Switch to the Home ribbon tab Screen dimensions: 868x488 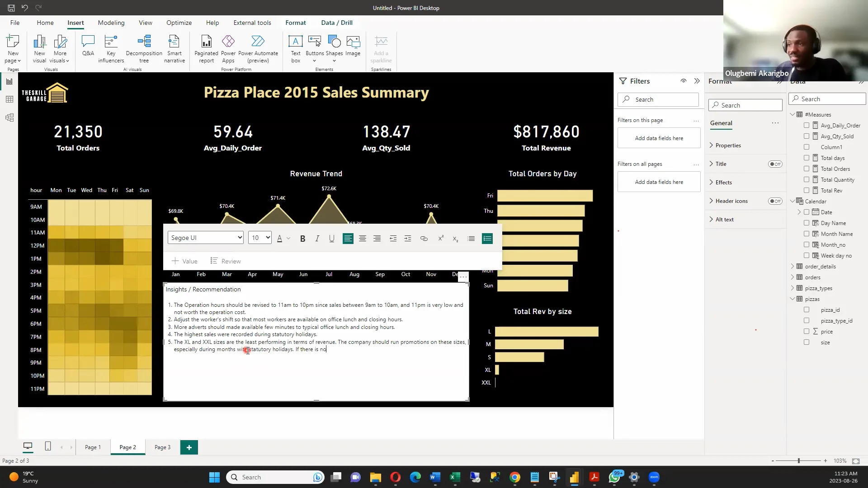point(45,23)
